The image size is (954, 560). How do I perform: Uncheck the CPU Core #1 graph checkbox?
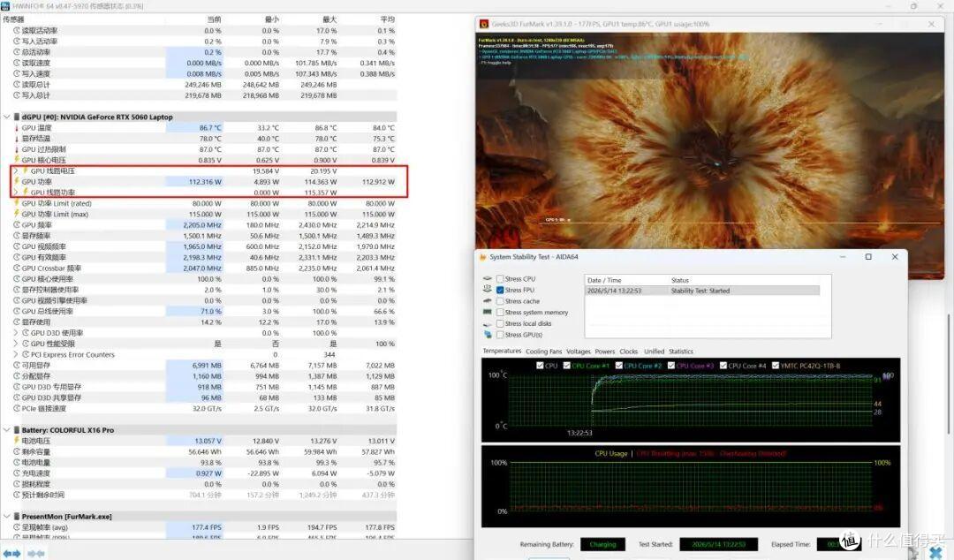[567, 366]
